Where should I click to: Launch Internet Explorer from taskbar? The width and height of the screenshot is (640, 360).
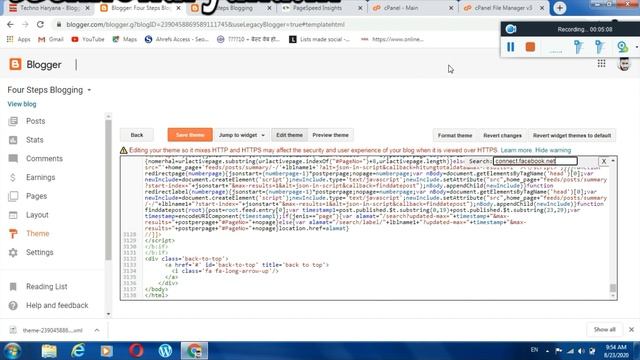click(x=78, y=351)
